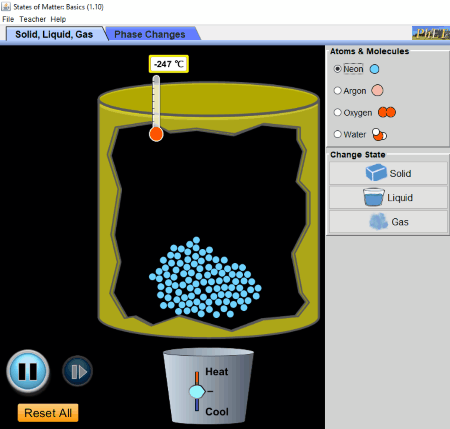This screenshot has height=429, width=450.
Task: Click the PhET logo
Action: (431, 33)
